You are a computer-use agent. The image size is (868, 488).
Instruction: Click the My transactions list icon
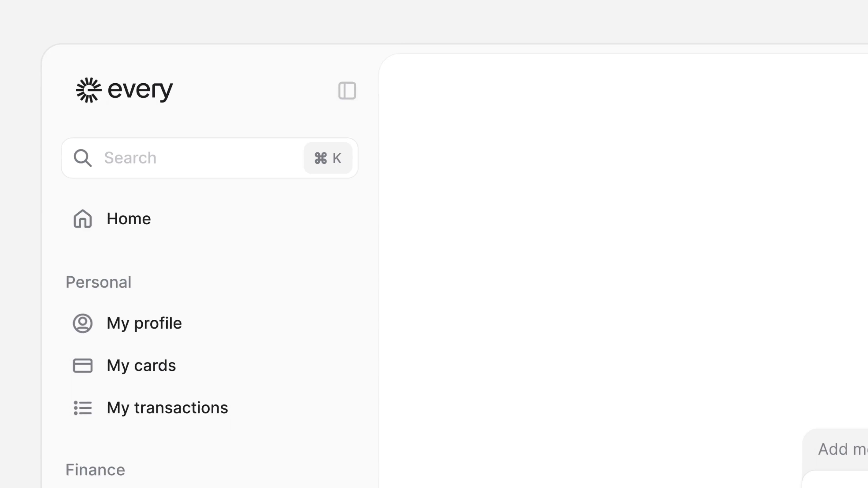83,408
